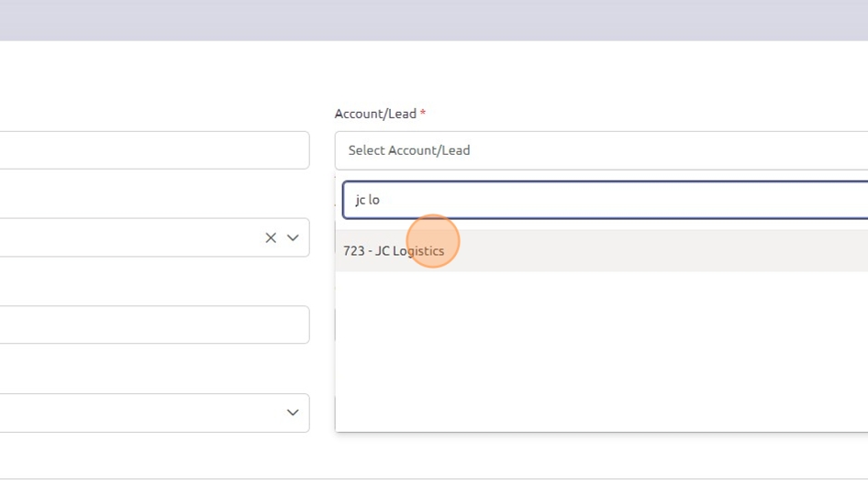Viewport: 868px width, 484px height.
Task: Focus the top-left text input field
Action: pos(154,150)
